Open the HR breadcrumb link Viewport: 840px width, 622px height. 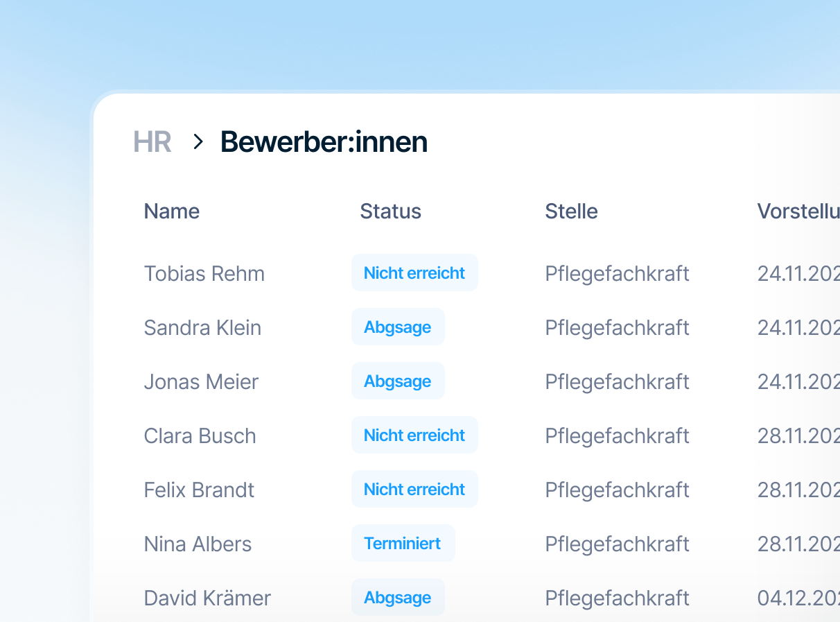pos(152,141)
